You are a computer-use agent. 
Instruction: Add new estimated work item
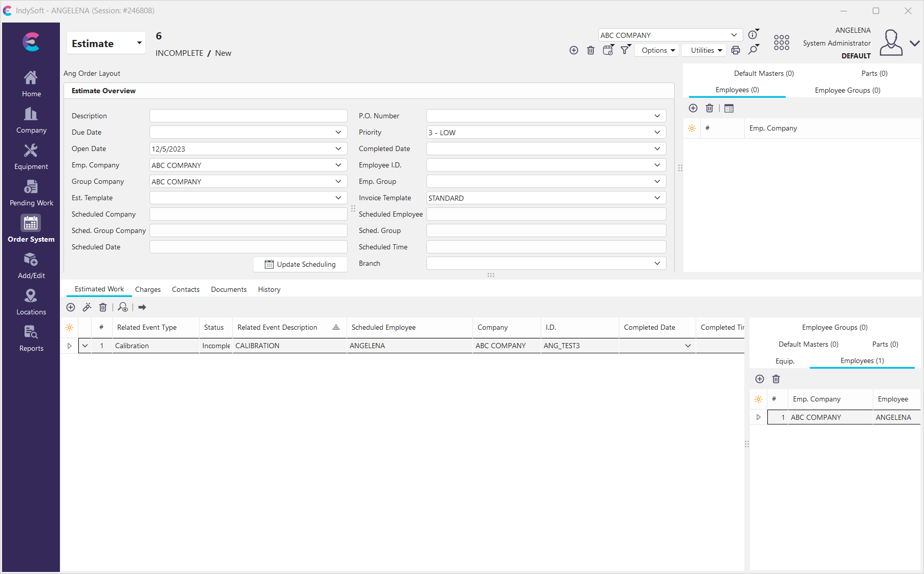click(71, 307)
